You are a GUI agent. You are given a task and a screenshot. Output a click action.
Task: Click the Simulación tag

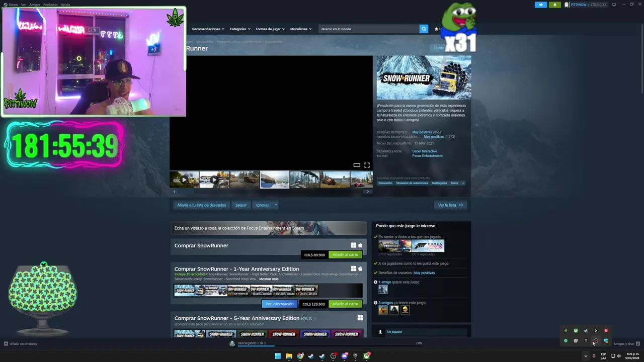(385, 183)
